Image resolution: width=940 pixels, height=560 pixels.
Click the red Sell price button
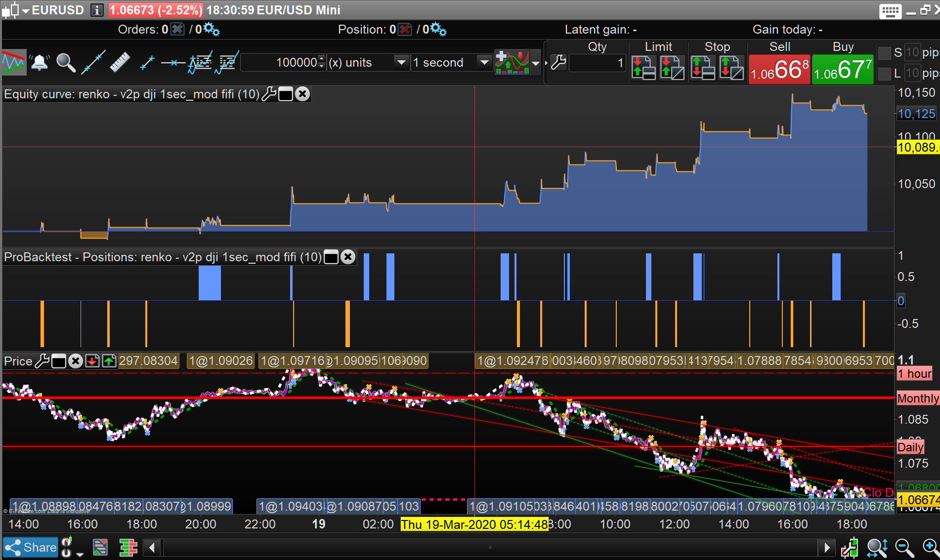click(779, 69)
